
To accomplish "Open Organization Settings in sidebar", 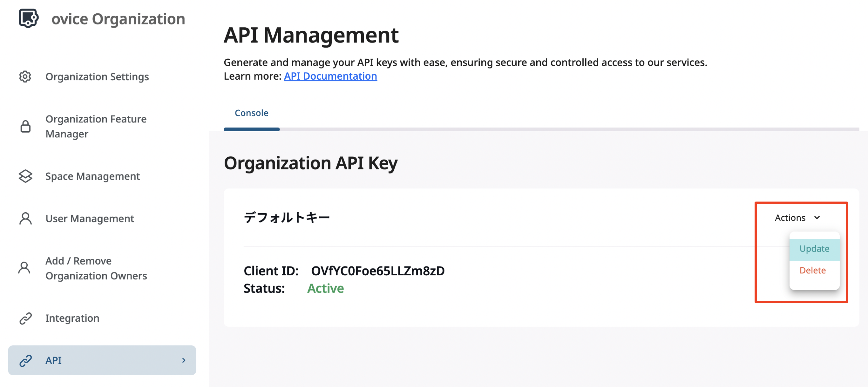I will [x=97, y=77].
